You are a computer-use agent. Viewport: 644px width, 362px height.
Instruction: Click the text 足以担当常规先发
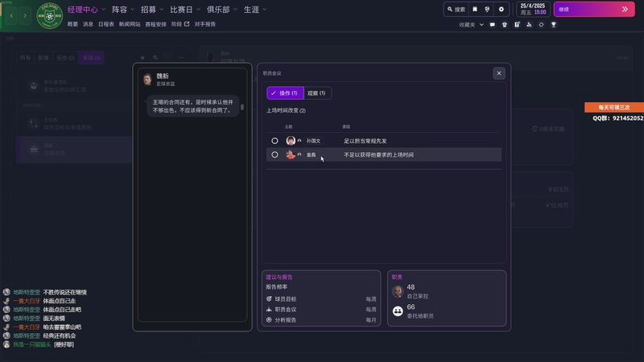click(365, 141)
